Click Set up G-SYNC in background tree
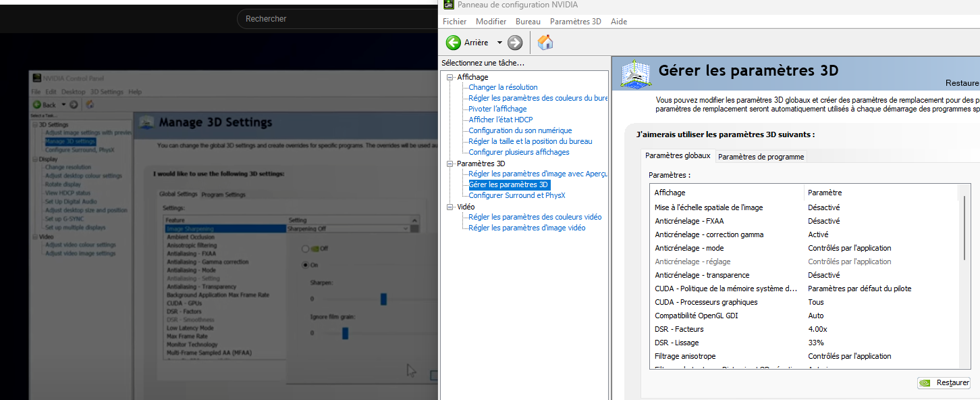The width and height of the screenshot is (980, 400). pos(66,219)
